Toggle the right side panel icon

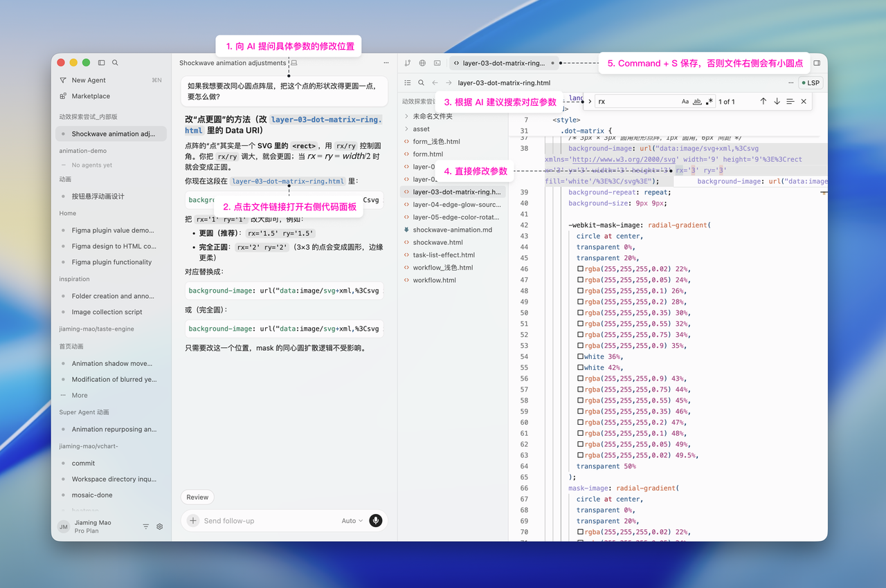point(817,63)
